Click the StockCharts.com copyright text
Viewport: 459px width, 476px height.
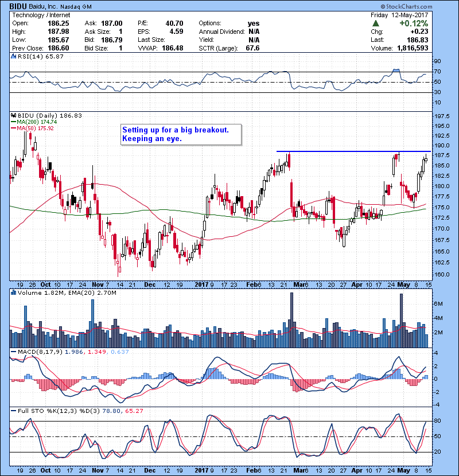pyautogui.click(x=406, y=6)
